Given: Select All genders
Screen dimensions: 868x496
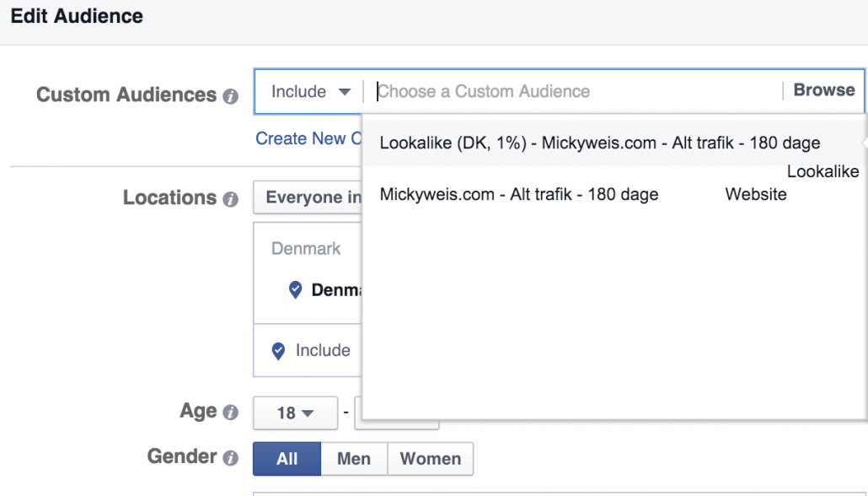Looking at the screenshot, I should (287, 459).
